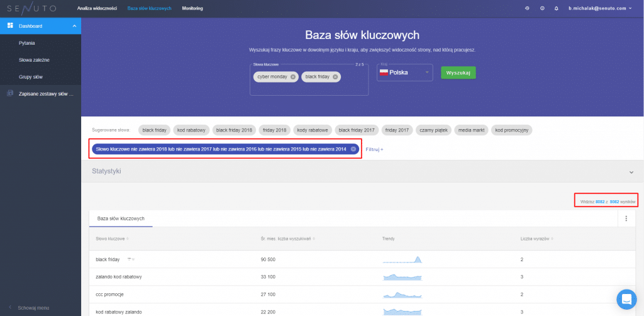This screenshot has width=644, height=316.
Task: Delete the active 'nie zawiera' filter
Action: click(x=353, y=149)
